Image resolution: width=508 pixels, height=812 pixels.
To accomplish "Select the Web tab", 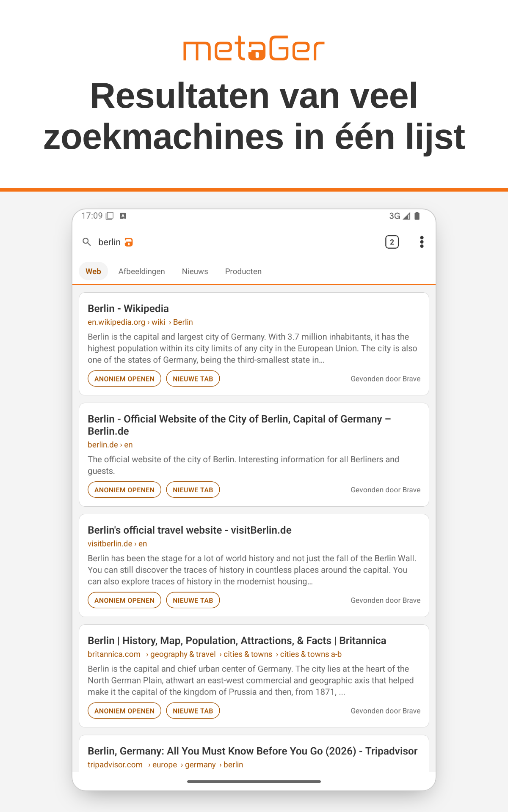I will click(x=94, y=272).
